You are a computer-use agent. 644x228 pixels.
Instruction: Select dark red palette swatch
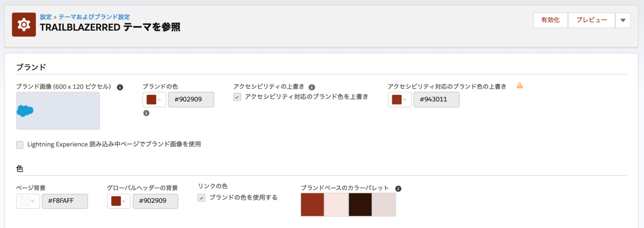point(312,205)
